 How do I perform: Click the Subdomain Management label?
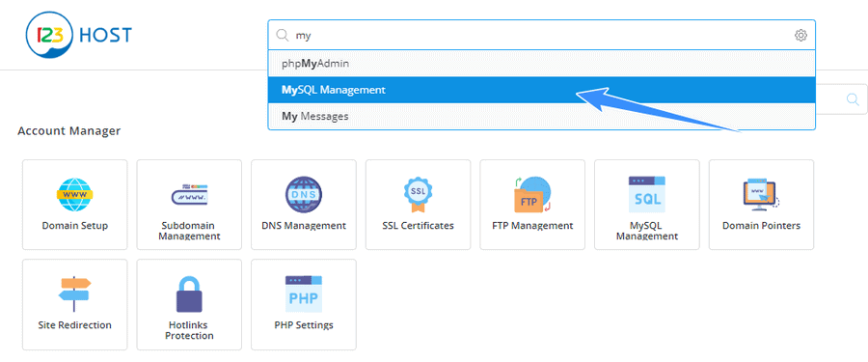click(189, 231)
